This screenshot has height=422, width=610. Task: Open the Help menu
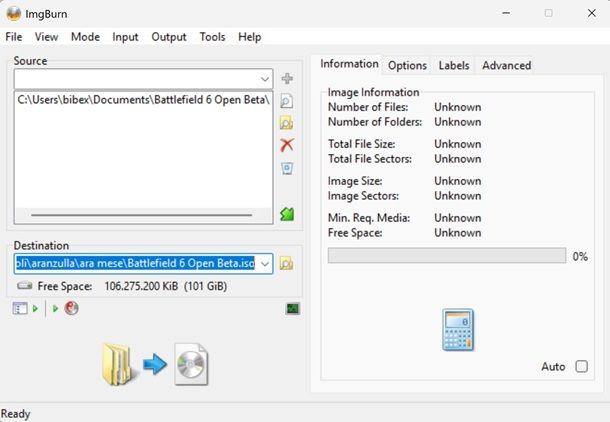tap(249, 37)
